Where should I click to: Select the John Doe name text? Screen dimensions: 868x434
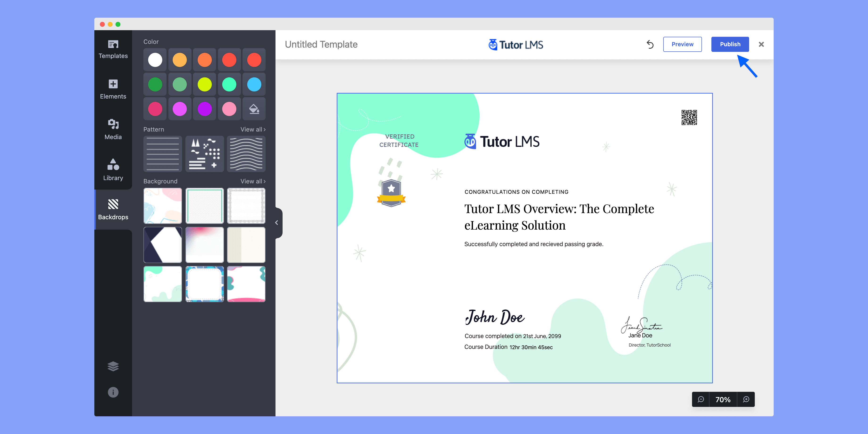point(495,317)
